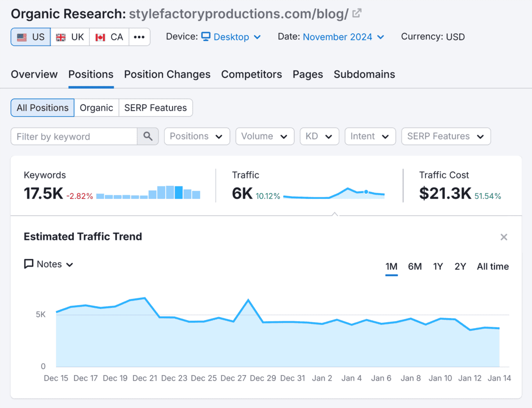
Task: Dismiss the Estimated Traffic Trend panel
Action: (x=503, y=237)
